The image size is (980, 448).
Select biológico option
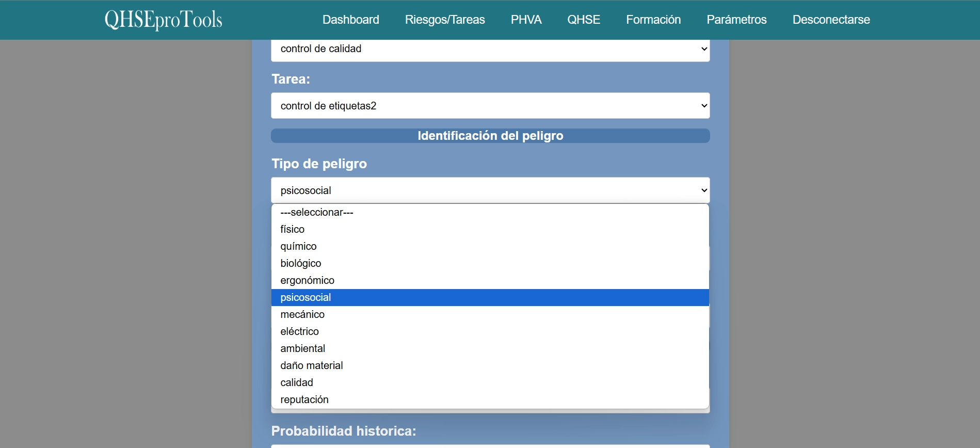(301, 263)
